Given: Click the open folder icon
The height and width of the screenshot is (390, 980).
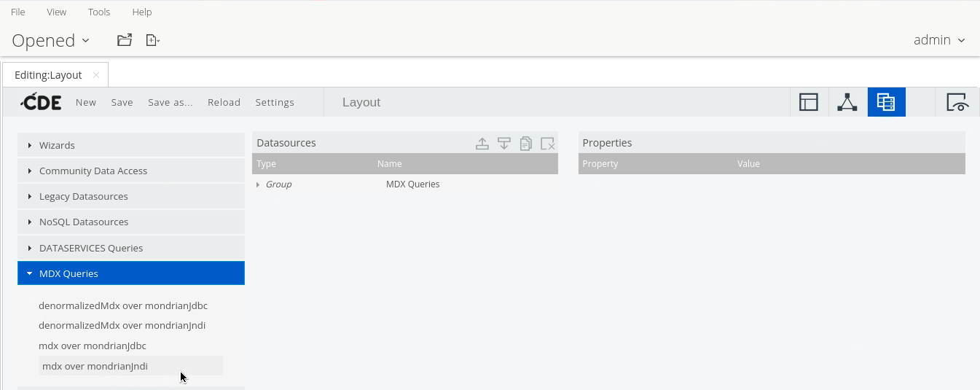Looking at the screenshot, I should 125,40.
